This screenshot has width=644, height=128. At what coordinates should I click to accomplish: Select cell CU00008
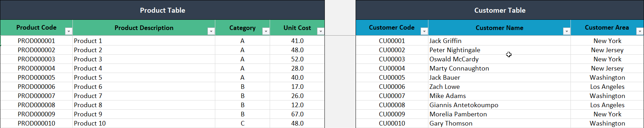(392, 105)
